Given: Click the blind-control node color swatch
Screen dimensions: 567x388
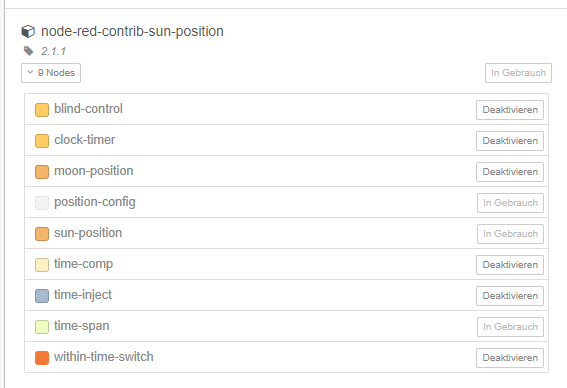Looking at the screenshot, I should (x=42, y=110).
